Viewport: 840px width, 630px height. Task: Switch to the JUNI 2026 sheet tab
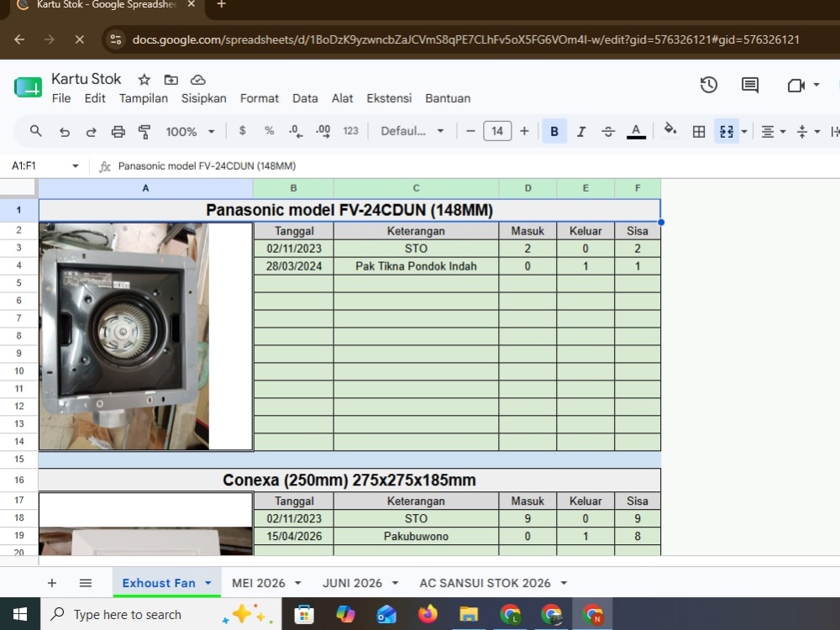tap(353, 583)
